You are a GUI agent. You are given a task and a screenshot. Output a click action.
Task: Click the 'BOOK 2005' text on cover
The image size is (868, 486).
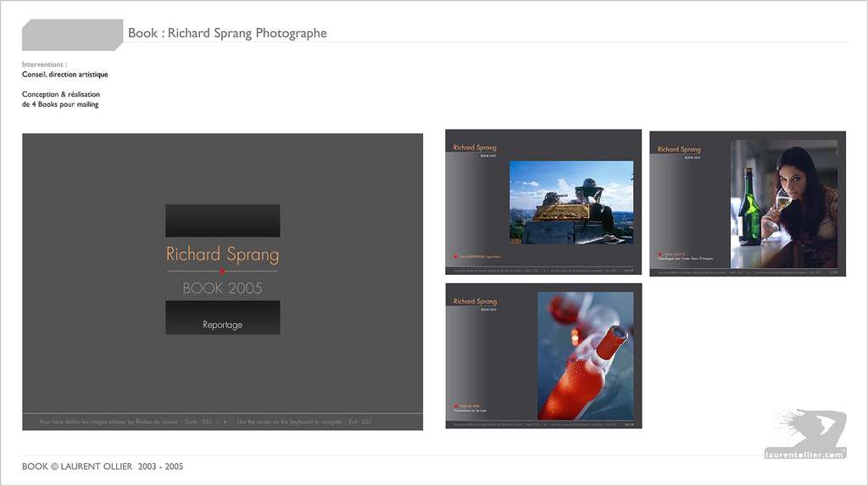pos(223,288)
